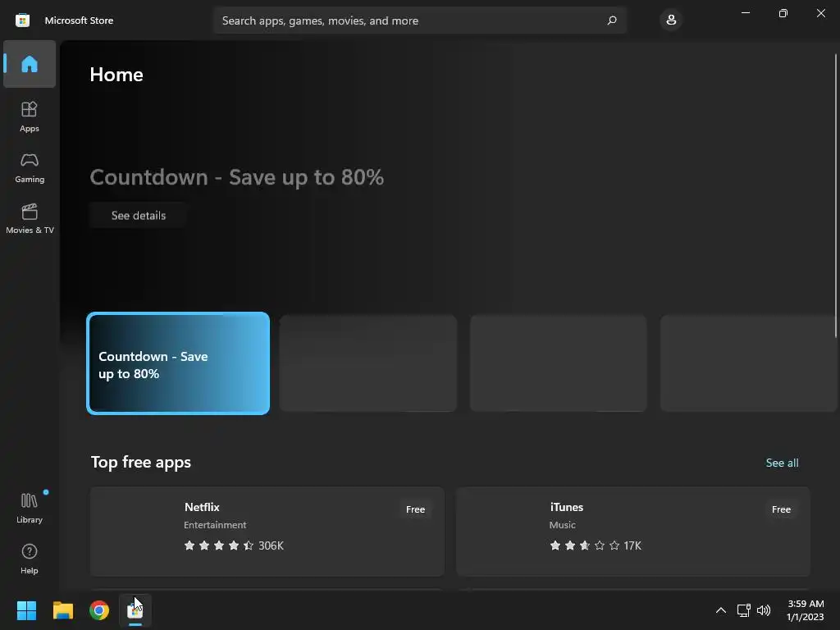The width and height of the screenshot is (840, 630).
Task: Open the Apps section
Action: pyautogui.click(x=30, y=116)
